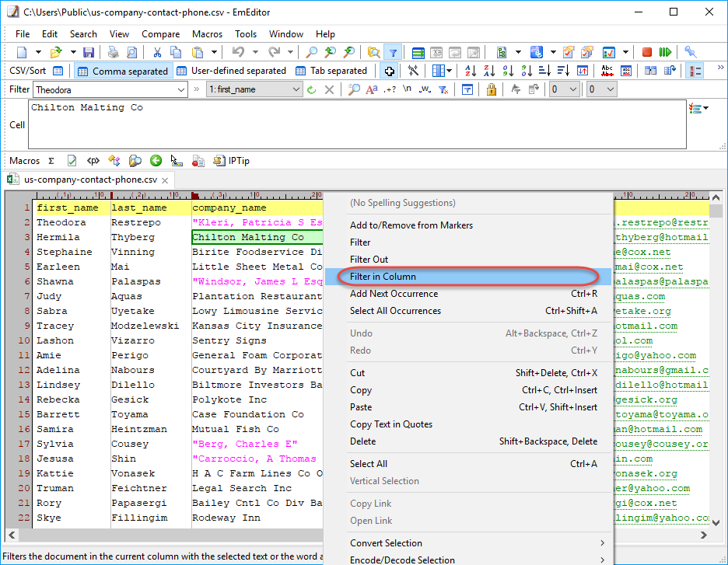The height and width of the screenshot is (565, 728).
Task: Click the red Stop macro icon
Action: click(x=647, y=52)
